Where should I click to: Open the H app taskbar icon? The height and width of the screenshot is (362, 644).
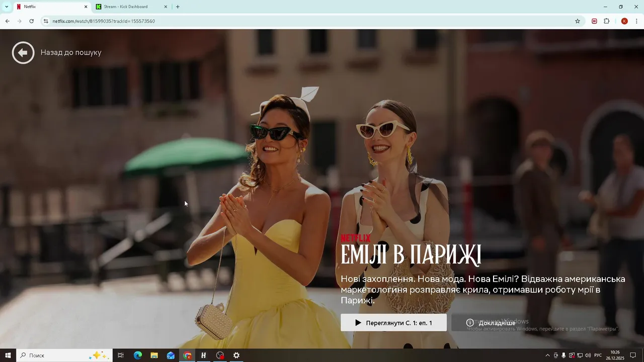(203, 355)
